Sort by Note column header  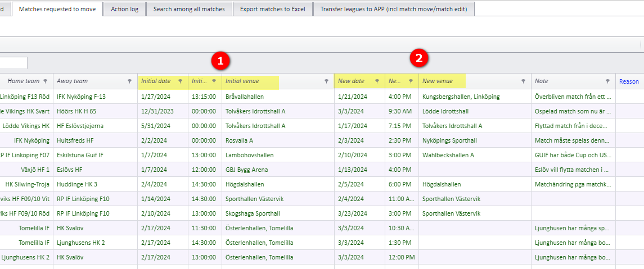541,81
